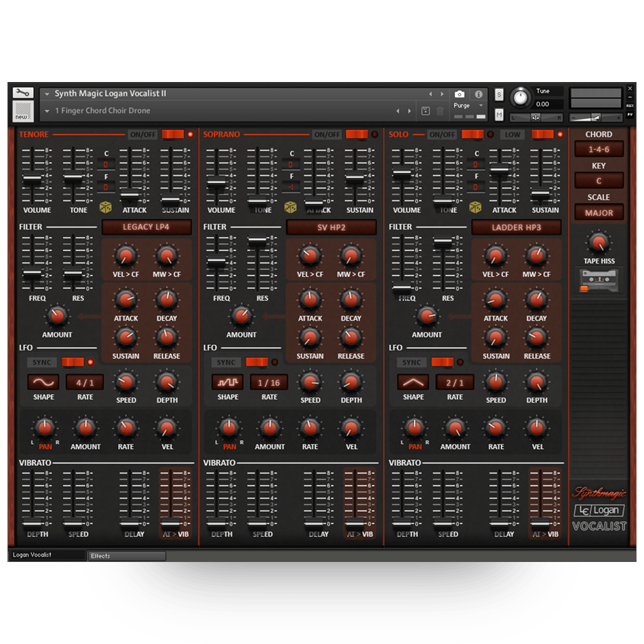Open the Tenore filter type LEGACY LP4
This screenshot has height=644, width=644.
146,227
